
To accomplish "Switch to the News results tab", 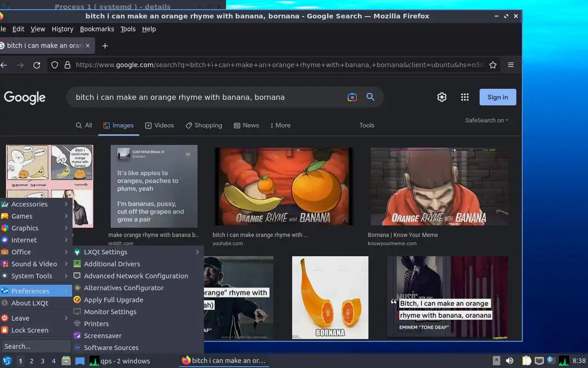I will [x=246, y=125].
